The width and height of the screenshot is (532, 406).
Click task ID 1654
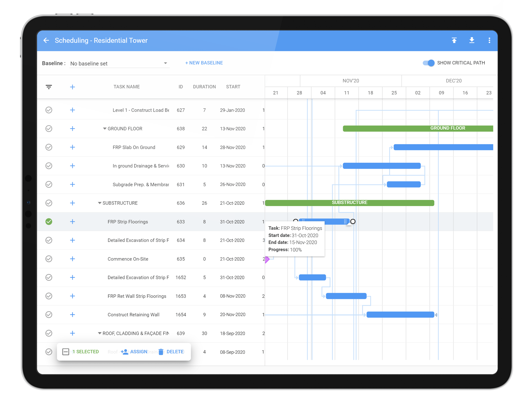coord(181,315)
